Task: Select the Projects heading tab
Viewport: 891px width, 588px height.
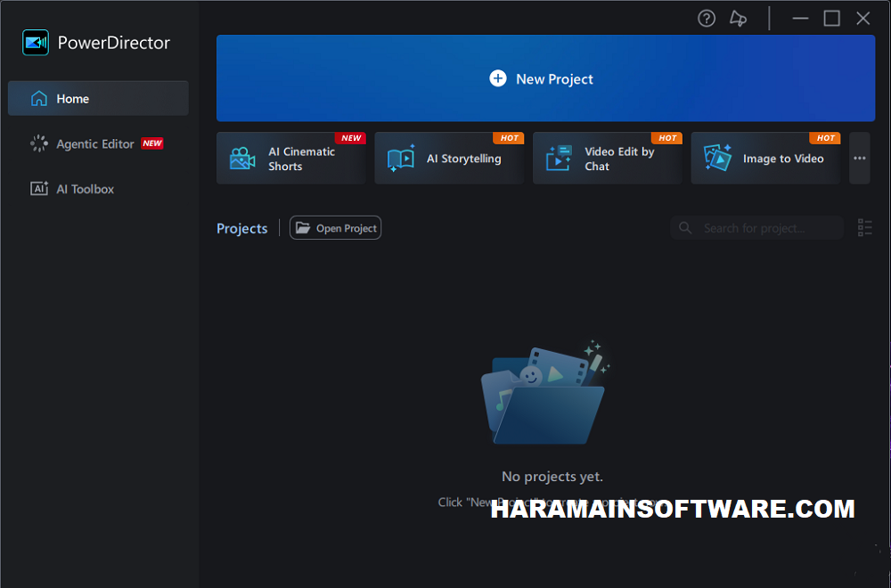Action: [x=242, y=228]
